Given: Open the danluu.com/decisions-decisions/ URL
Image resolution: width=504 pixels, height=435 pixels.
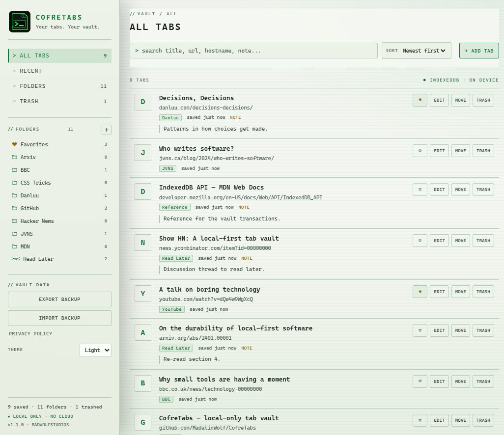Looking at the screenshot, I should 206,108.
